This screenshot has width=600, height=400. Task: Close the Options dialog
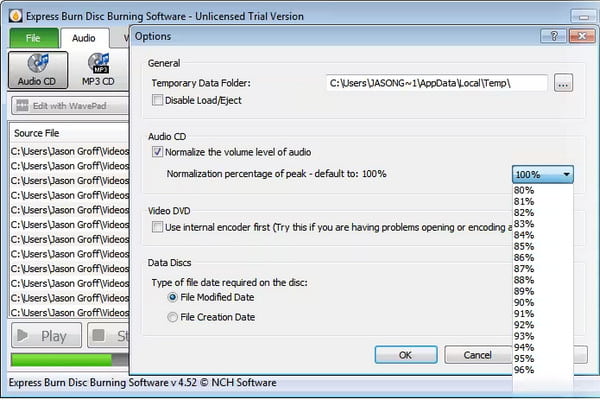[582, 36]
